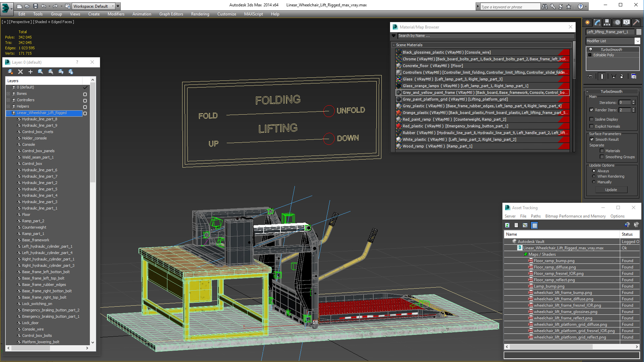This screenshot has width=644, height=362.
Task: Click object color swatch beside object name
Action: coord(639,32)
